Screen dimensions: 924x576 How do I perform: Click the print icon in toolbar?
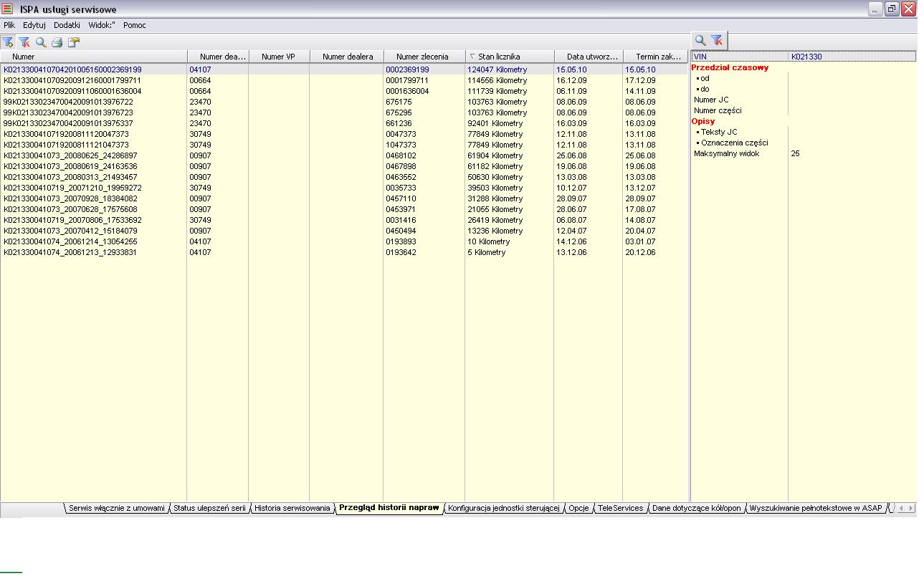tap(57, 42)
